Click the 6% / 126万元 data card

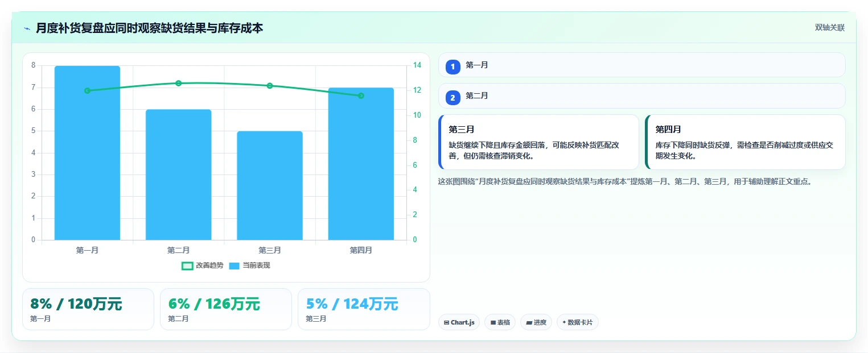click(226, 309)
